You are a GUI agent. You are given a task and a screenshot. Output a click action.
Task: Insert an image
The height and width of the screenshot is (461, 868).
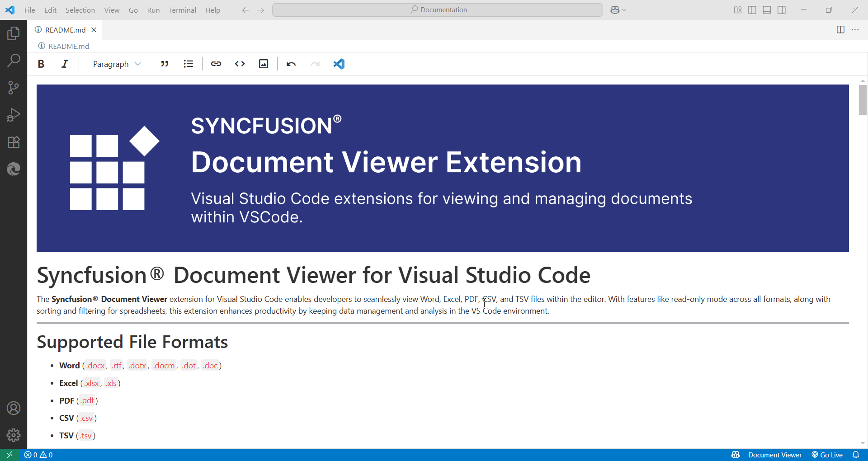pyautogui.click(x=264, y=64)
